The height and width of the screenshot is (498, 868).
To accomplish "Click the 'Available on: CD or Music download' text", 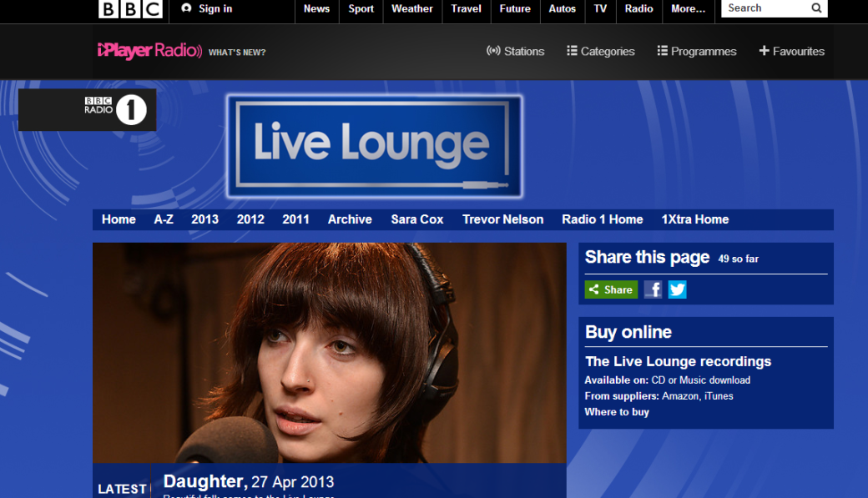I will [668, 380].
